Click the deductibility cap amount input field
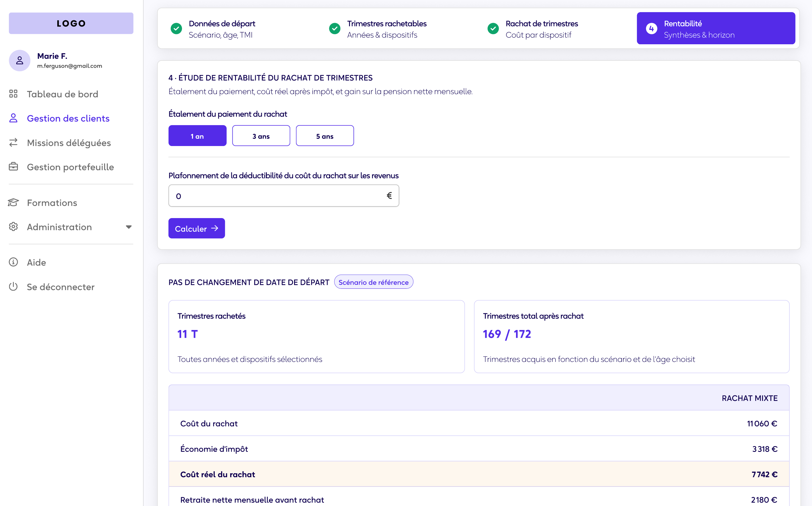Screen dimensions: 812x506 coord(284,196)
